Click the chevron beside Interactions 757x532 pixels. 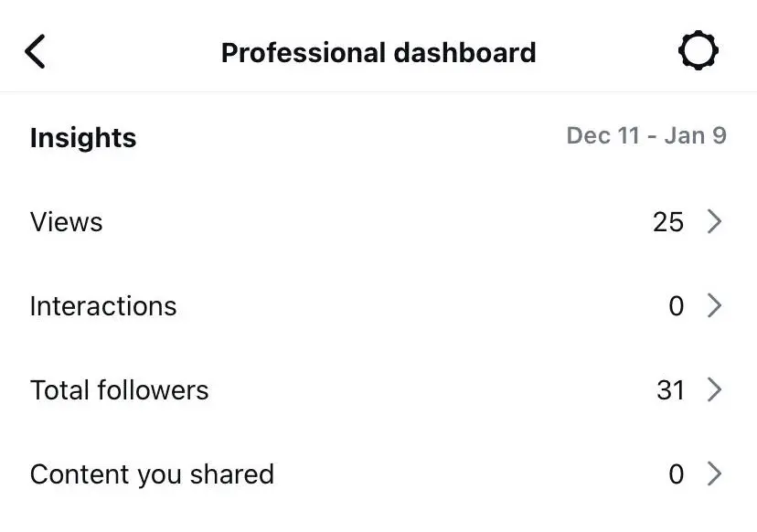(716, 305)
